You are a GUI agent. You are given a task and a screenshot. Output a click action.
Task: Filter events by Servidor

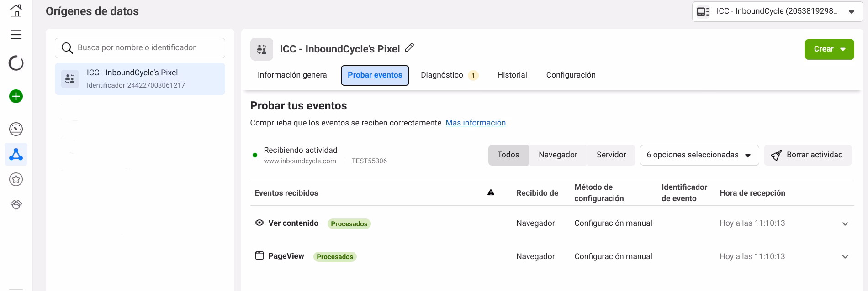(x=611, y=155)
